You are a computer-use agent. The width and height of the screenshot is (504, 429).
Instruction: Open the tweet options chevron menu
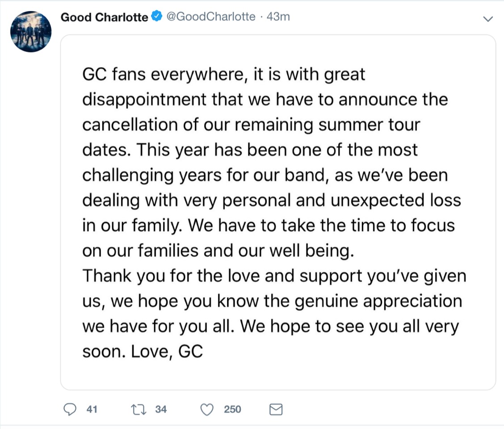[488, 19]
